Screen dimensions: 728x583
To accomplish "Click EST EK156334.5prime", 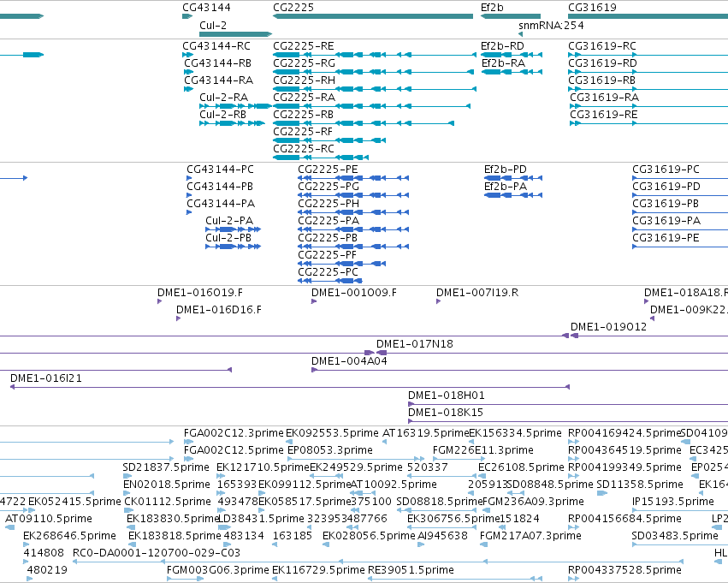I will [x=515, y=433].
